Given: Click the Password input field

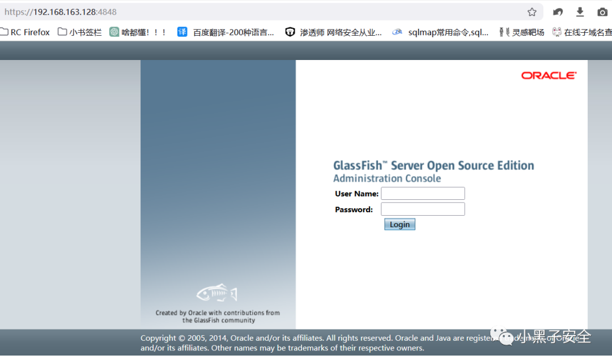Looking at the screenshot, I should coord(423,209).
